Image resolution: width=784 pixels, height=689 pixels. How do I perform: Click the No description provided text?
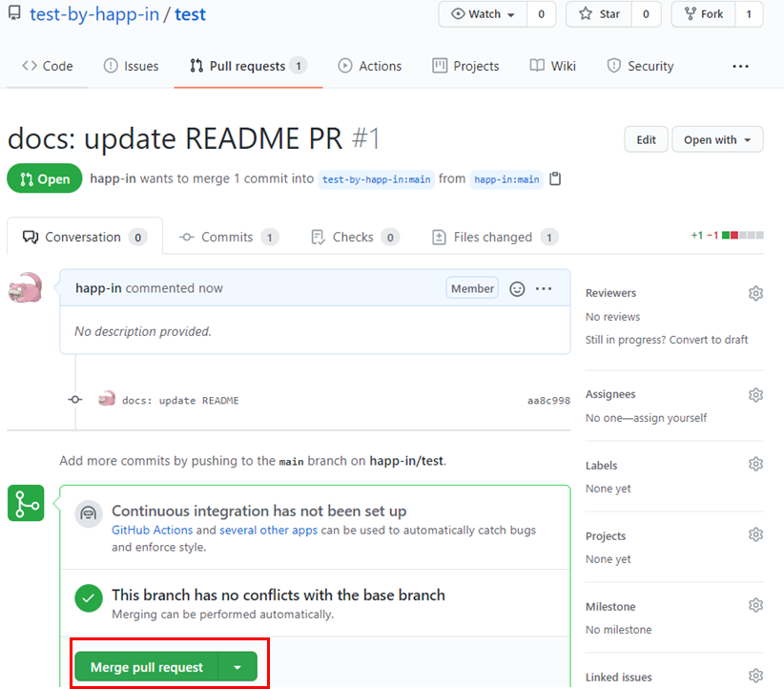143,331
